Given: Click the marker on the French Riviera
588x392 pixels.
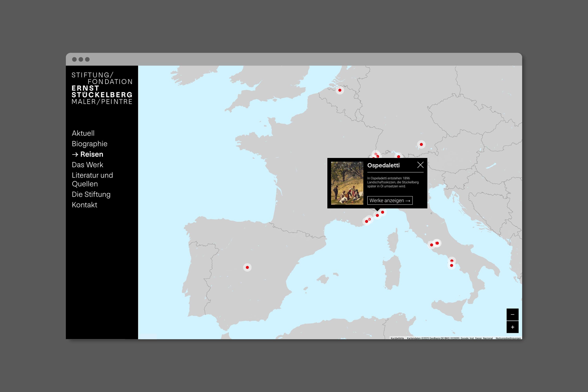Looking at the screenshot, I should click(x=367, y=221).
